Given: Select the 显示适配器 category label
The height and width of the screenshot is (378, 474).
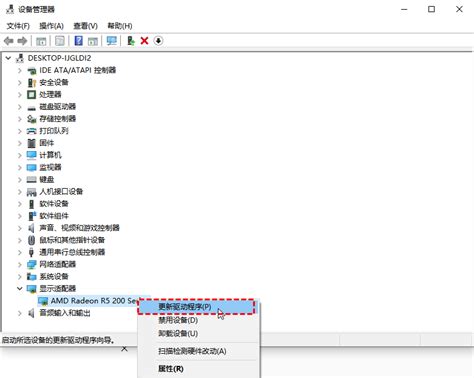Looking at the screenshot, I should [x=58, y=289].
